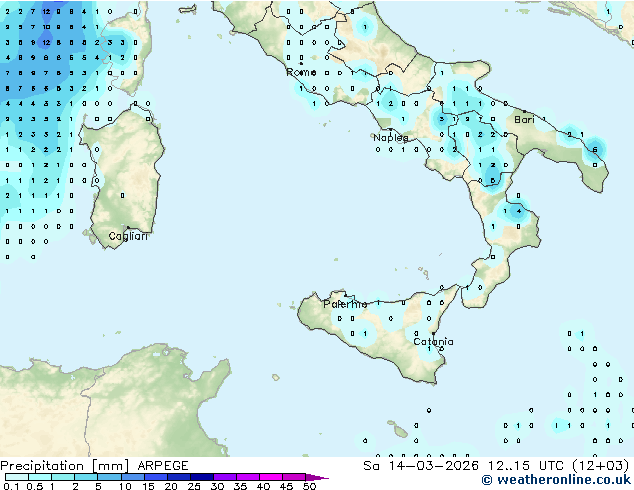Click the 'Sa 14-03-2026' date text
This screenshot has height=490, width=634.
pyautogui.click(x=421, y=466)
